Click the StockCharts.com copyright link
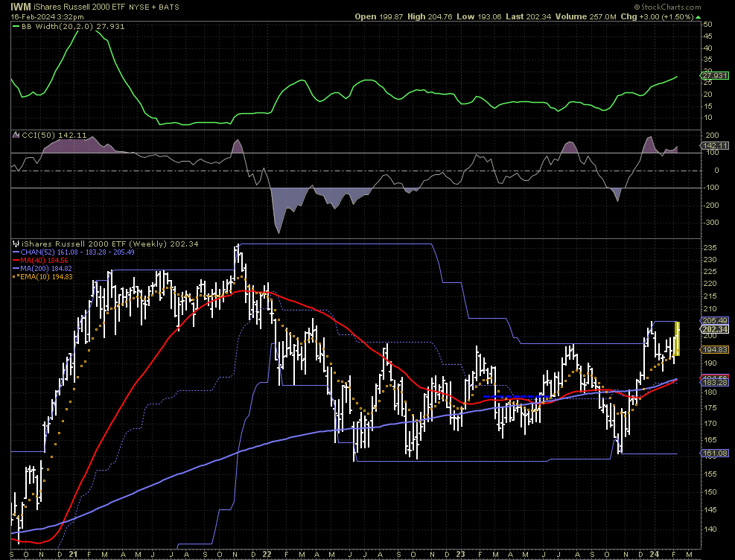Viewport: 735px width, 560px height. [x=667, y=7]
